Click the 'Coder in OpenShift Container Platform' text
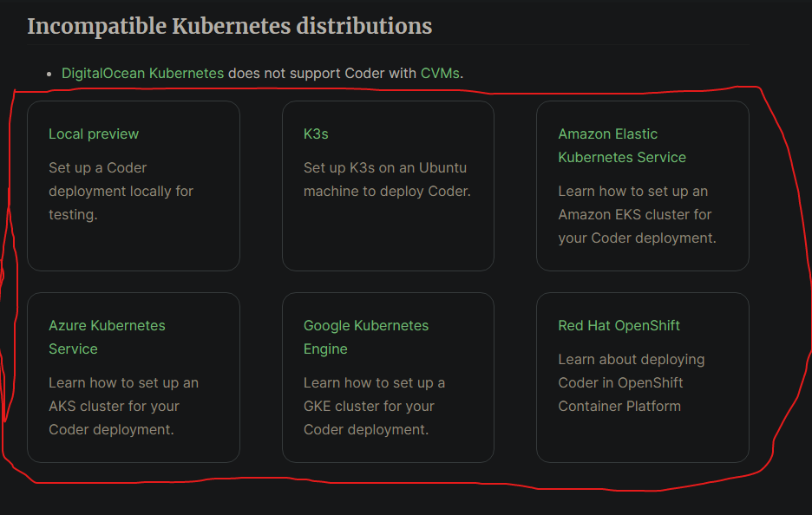 620,394
